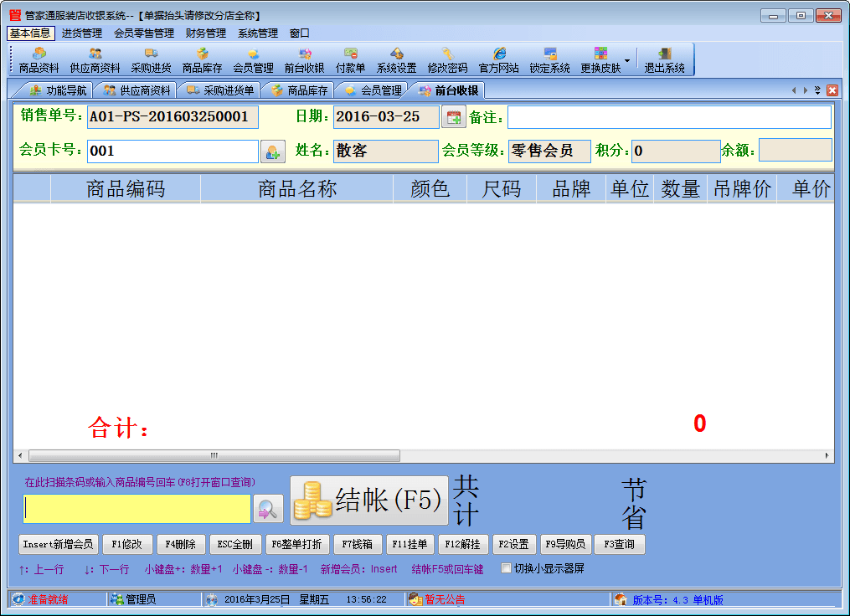Viewport: 850px width, 616px height.
Task: Click the member lookup icon beside 会员卡号
Action: pos(273,151)
